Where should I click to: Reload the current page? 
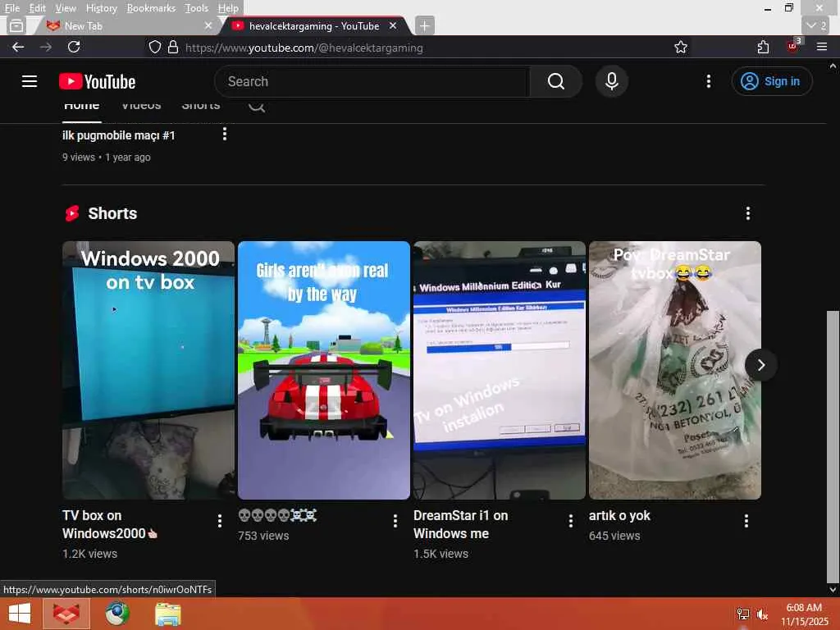click(74, 47)
